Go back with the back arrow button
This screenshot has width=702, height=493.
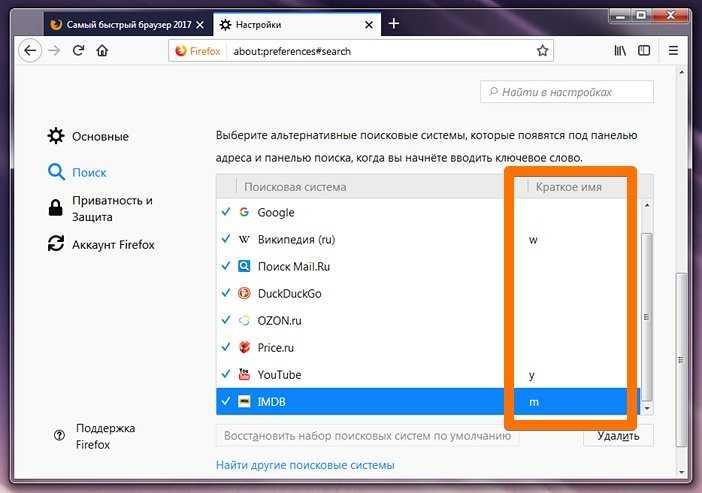(30, 51)
